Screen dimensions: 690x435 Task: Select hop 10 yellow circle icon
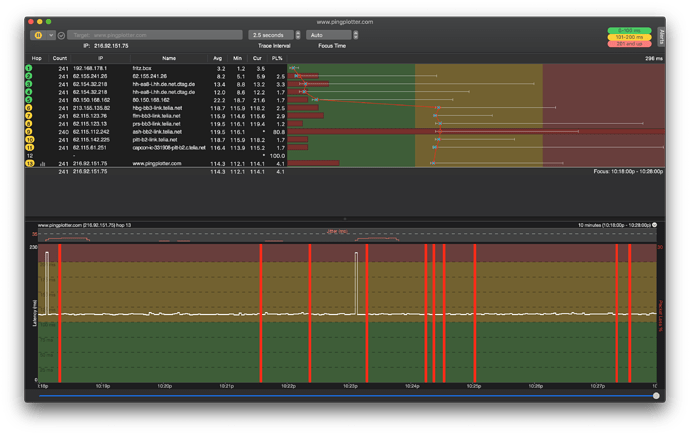point(29,139)
